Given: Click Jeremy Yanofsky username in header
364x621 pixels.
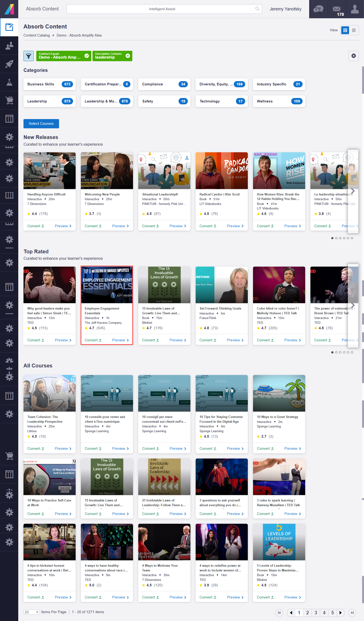Looking at the screenshot, I should [x=286, y=9].
